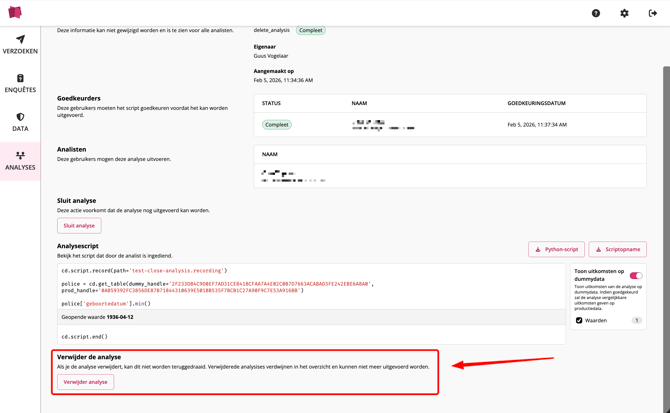Click the Waarden count badge
Viewport: 670px width, 413px height.
636,321
